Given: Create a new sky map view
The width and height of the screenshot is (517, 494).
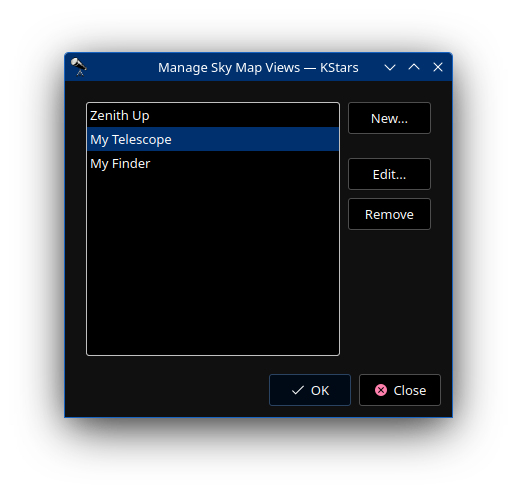Looking at the screenshot, I should (x=389, y=118).
